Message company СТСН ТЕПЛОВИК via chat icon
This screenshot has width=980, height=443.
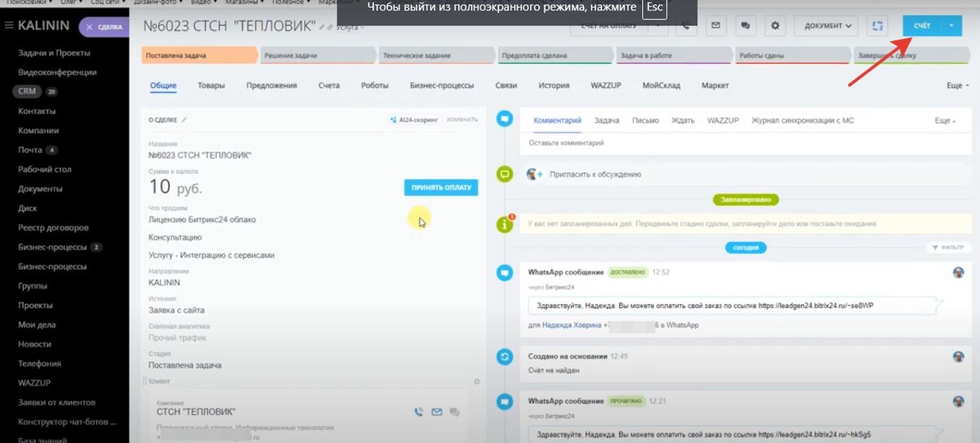[x=455, y=412]
